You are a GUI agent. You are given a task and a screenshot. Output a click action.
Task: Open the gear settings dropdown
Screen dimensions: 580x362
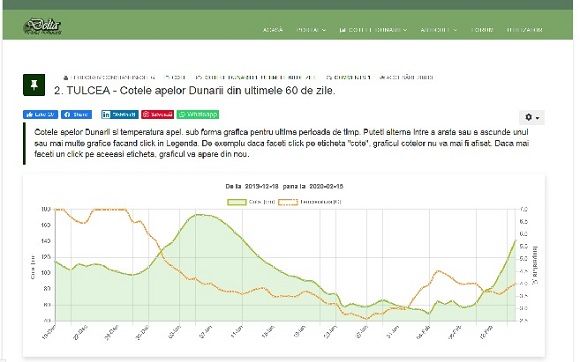tap(532, 117)
